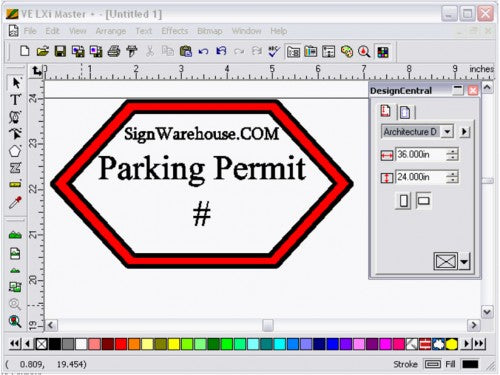Click the width 36.000in field

tap(421, 155)
